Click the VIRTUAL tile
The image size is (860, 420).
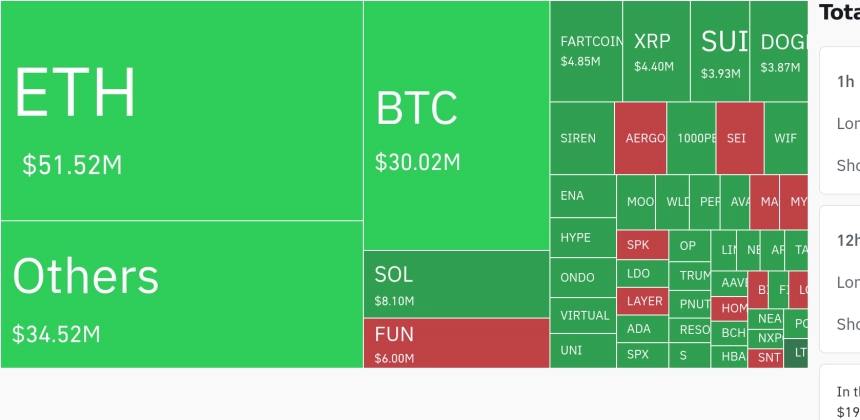(x=583, y=315)
